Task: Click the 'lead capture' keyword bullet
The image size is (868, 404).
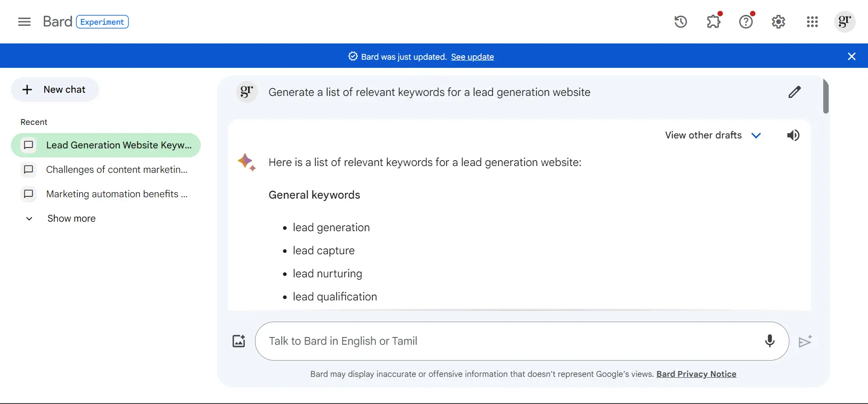Action: [x=324, y=251]
